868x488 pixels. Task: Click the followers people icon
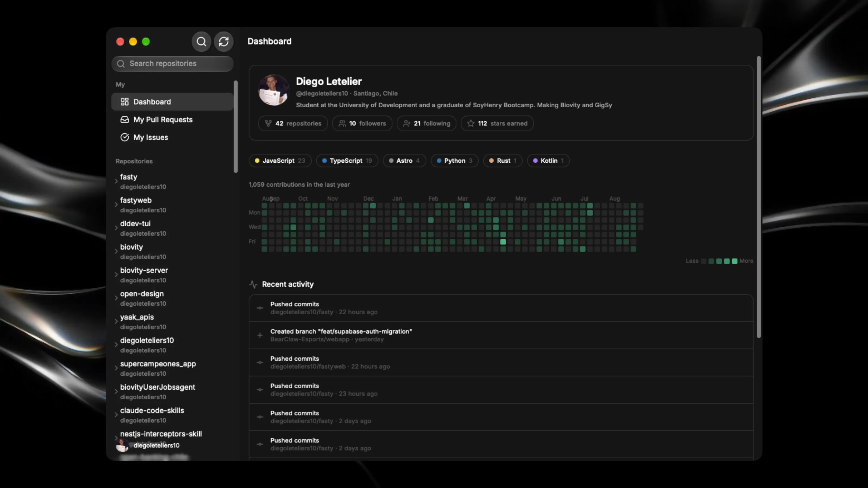coord(342,124)
